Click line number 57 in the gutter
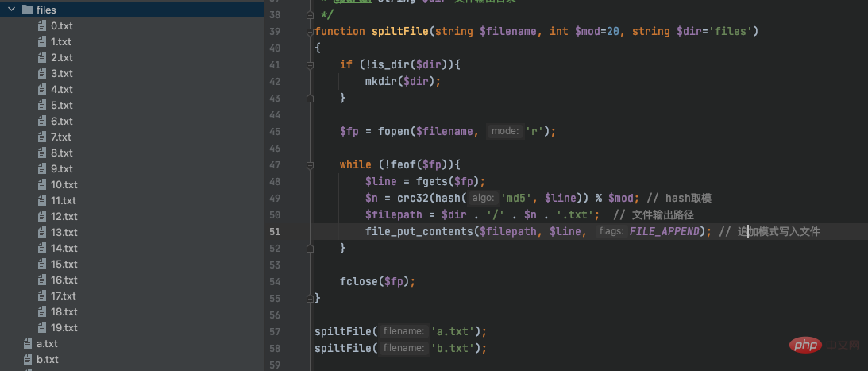This screenshot has height=371, width=868. pyautogui.click(x=275, y=332)
